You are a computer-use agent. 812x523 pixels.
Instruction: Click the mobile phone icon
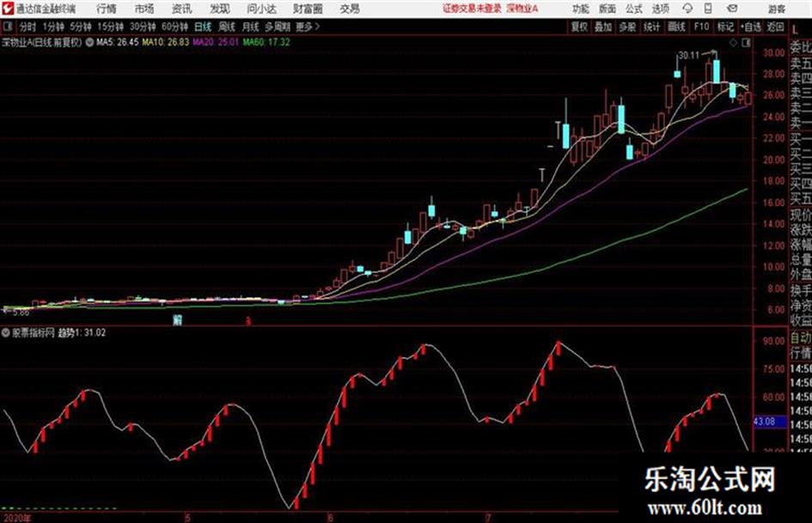click(708, 9)
